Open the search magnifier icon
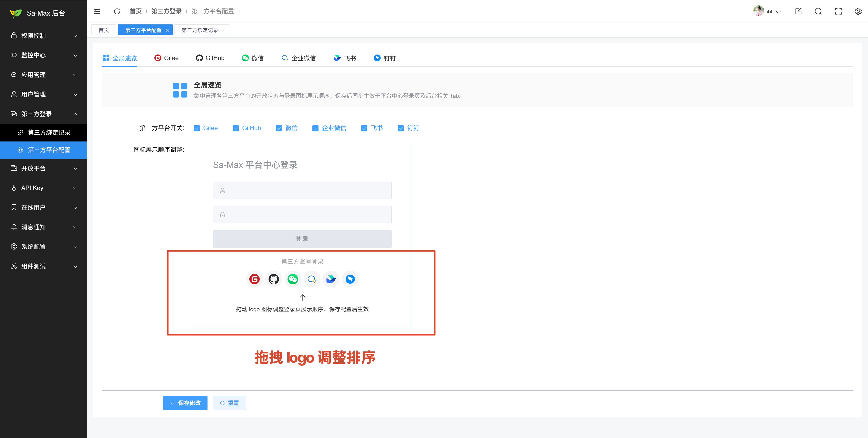 [818, 12]
